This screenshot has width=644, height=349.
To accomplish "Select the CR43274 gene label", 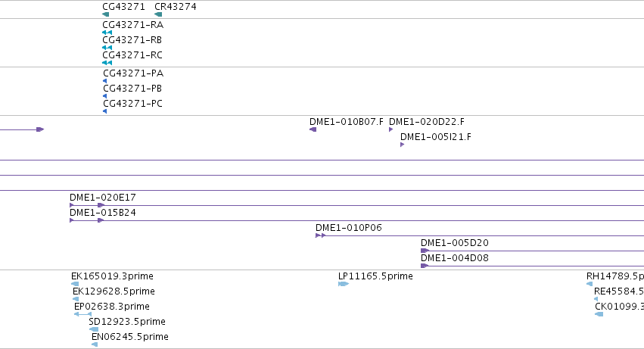I will click(x=176, y=7).
